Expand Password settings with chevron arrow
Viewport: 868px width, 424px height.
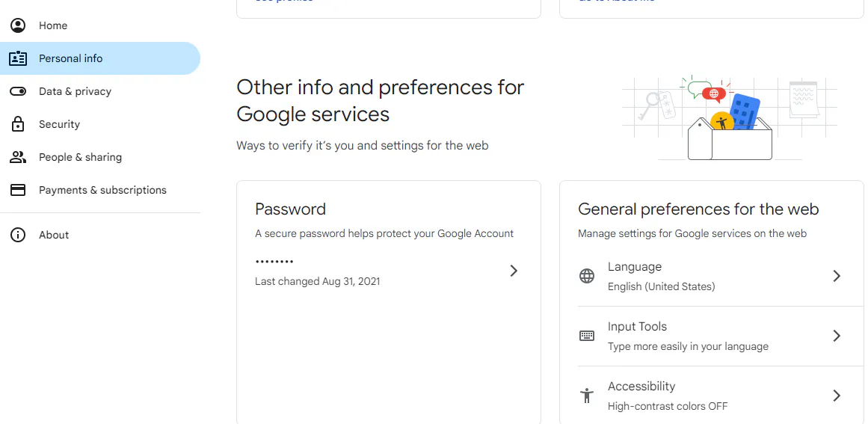[x=514, y=271]
